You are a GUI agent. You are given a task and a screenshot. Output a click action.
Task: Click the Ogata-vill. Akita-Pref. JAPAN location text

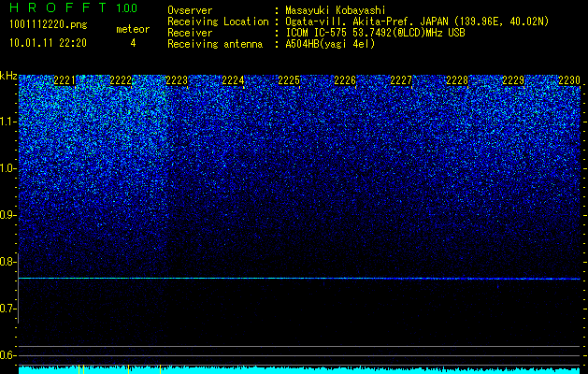click(x=417, y=22)
